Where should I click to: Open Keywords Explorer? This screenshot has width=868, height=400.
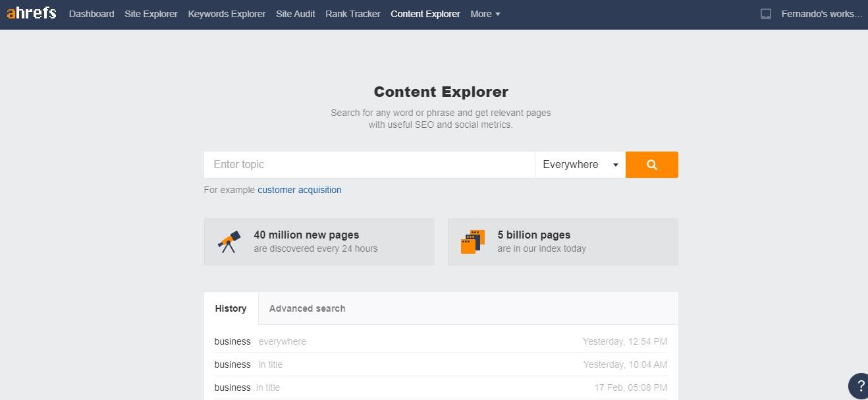point(227,14)
